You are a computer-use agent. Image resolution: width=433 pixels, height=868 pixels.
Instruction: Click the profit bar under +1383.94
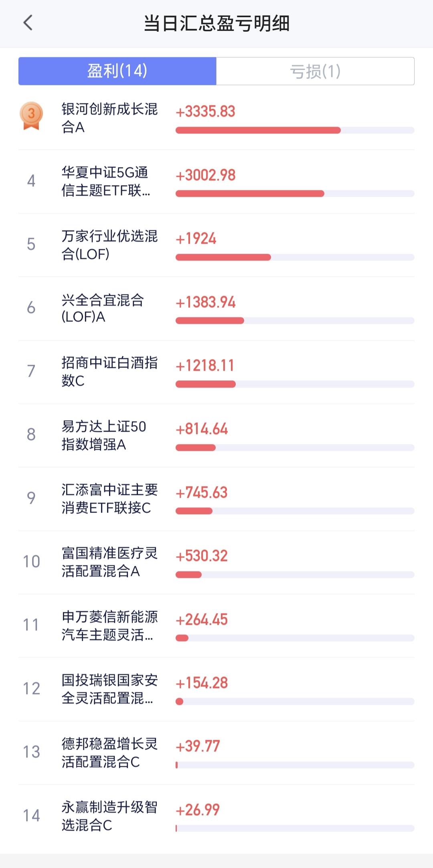(x=295, y=321)
